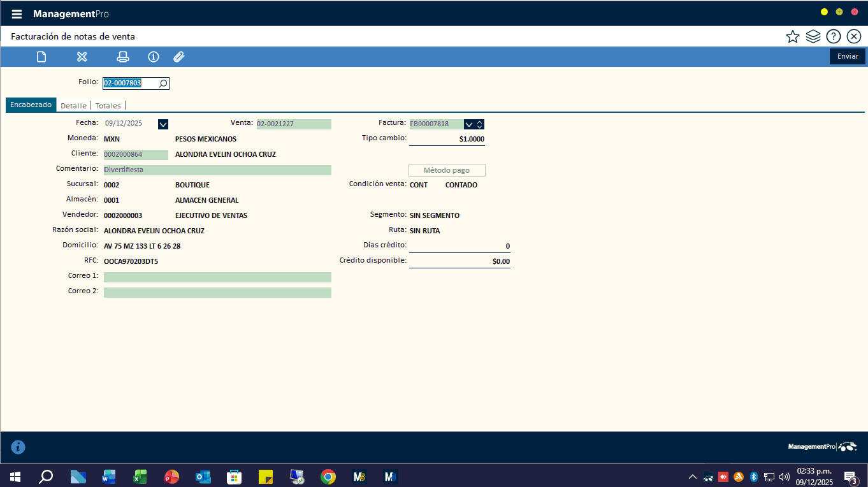The height and width of the screenshot is (487, 868).
Task: Click the stacked layers icon
Action: pyautogui.click(x=813, y=36)
